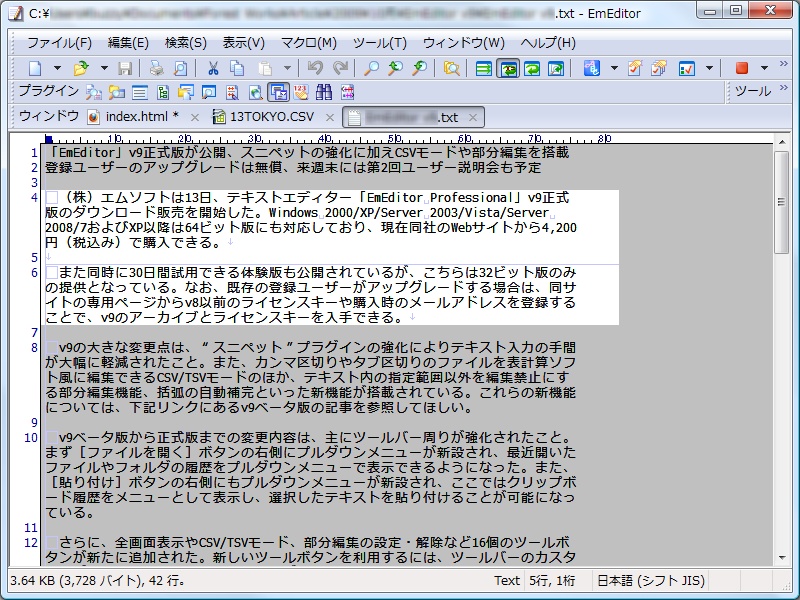Cut the selection with the scissors icon
The image size is (800, 600).
tap(213, 68)
